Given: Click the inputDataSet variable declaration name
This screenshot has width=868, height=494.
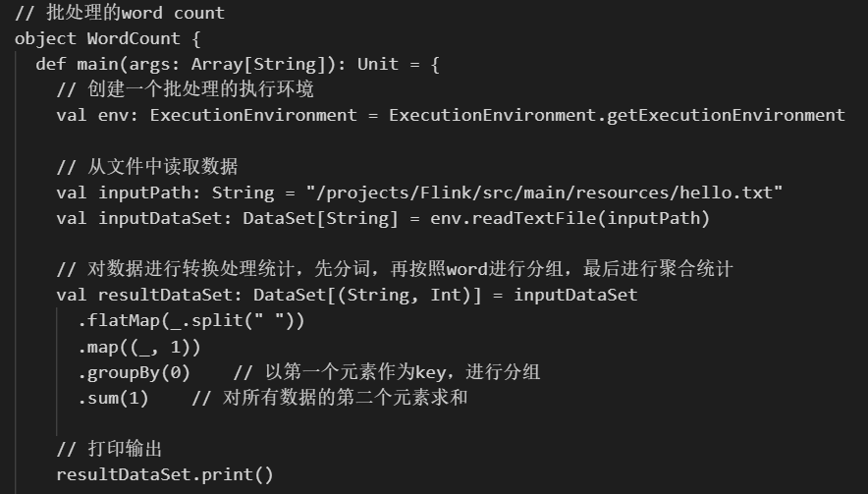Looking at the screenshot, I should point(160,218).
